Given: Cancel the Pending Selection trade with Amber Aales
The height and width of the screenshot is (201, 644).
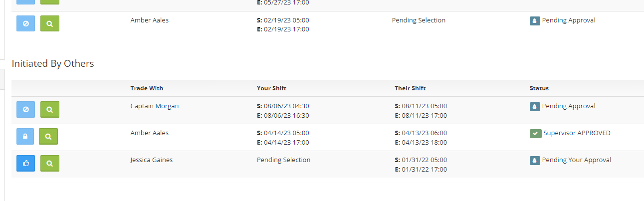Looking at the screenshot, I should (x=26, y=23).
